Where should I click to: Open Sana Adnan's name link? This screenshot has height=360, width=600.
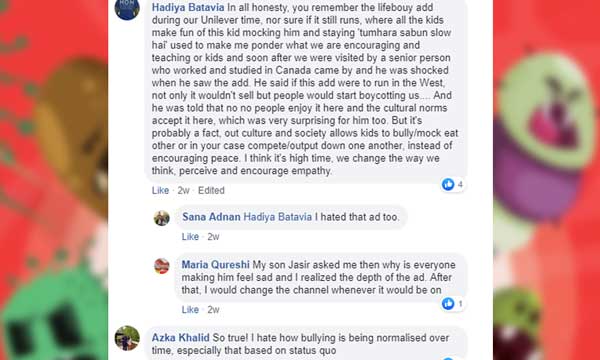pos(211,217)
